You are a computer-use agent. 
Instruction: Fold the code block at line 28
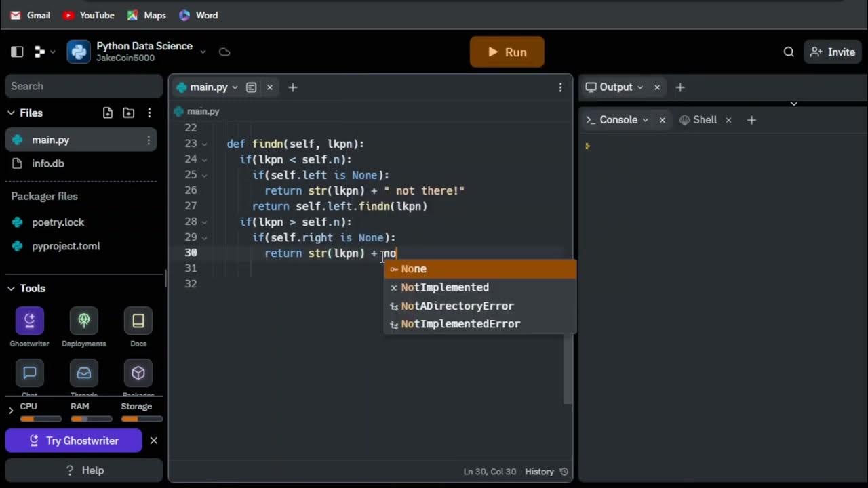click(x=204, y=222)
